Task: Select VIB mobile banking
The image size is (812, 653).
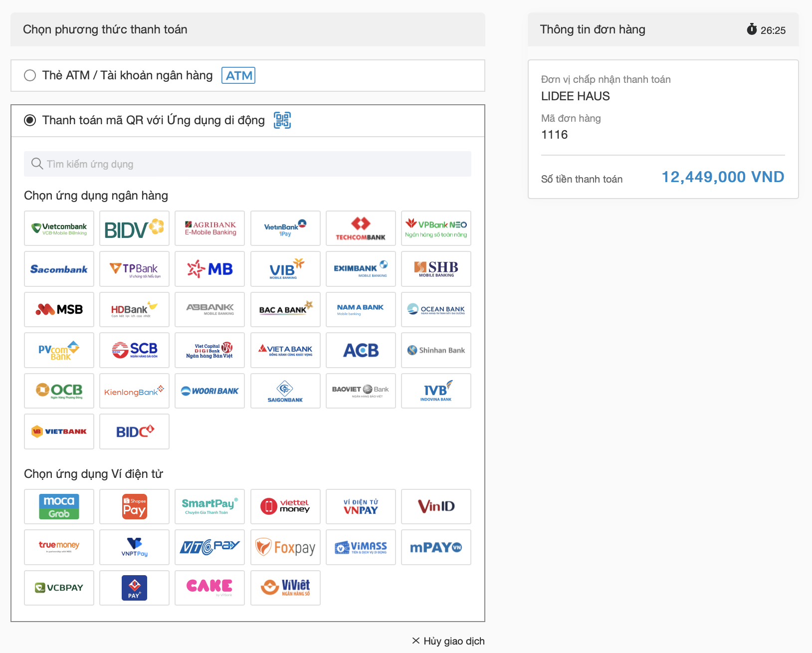Action: (285, 269)
